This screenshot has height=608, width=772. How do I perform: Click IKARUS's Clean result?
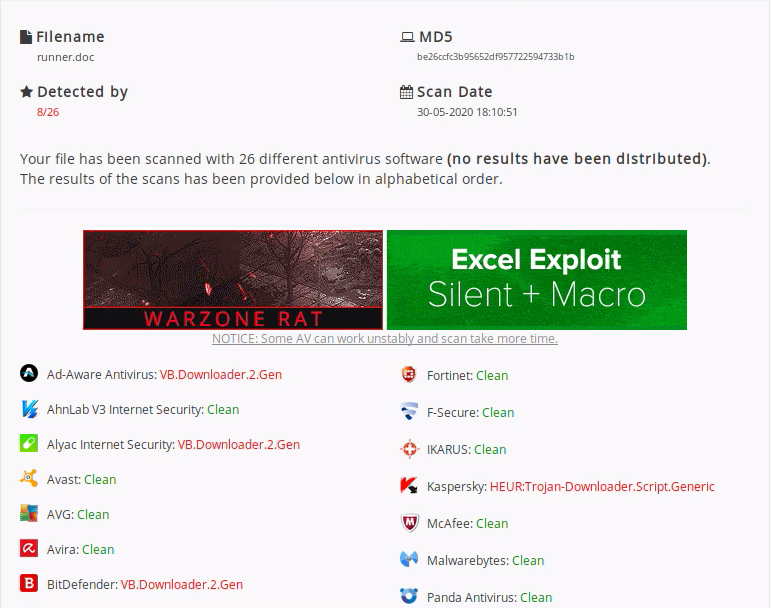[490, 449]
